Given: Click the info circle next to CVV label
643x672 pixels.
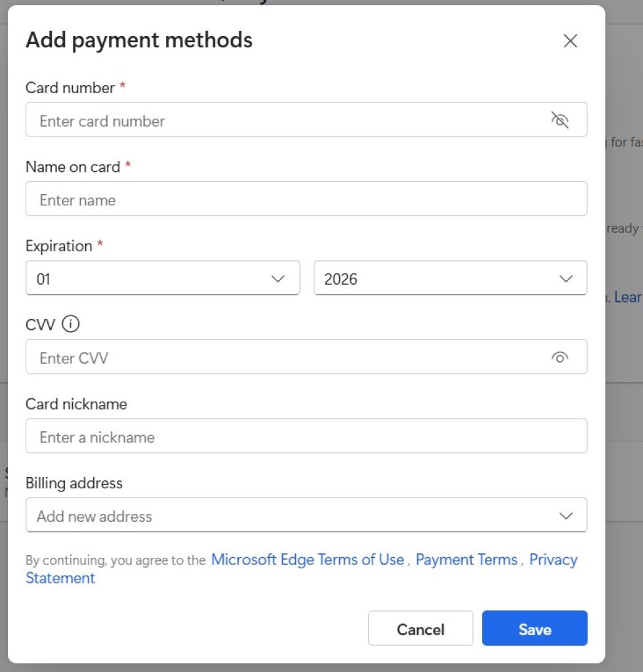Looking at the screenshot, I should pos(70,324).
